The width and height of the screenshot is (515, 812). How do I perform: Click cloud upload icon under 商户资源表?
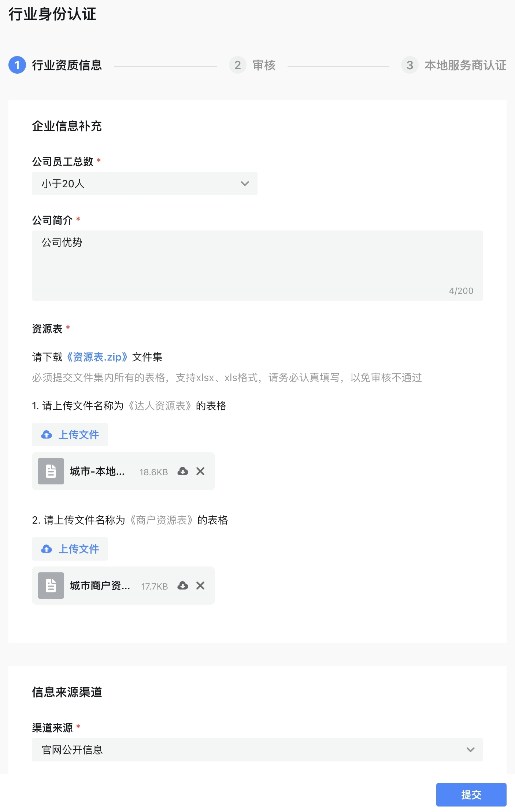(x=47, y=549)
